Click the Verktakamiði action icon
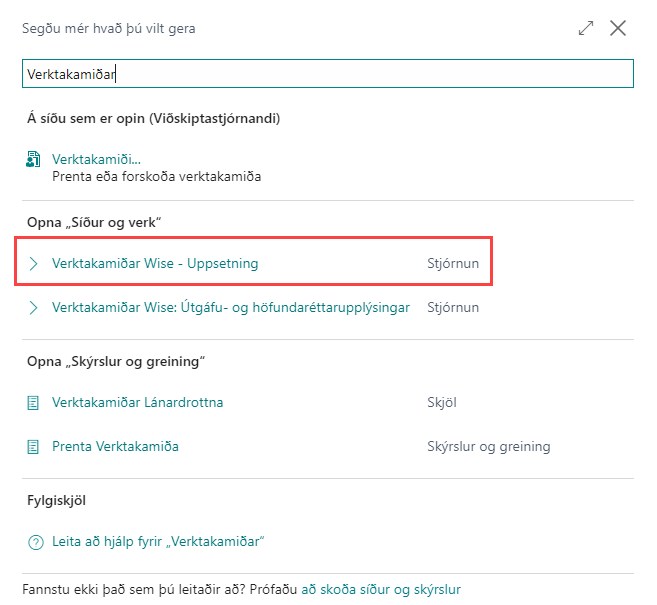 (34, 160)
